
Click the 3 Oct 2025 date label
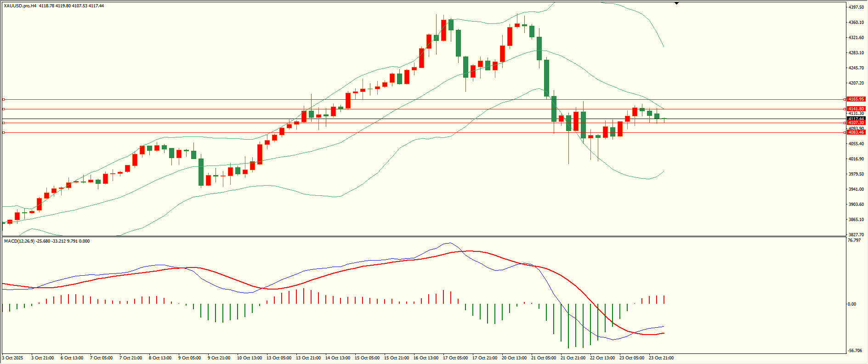pyautogui.click(x=12, y=358)
